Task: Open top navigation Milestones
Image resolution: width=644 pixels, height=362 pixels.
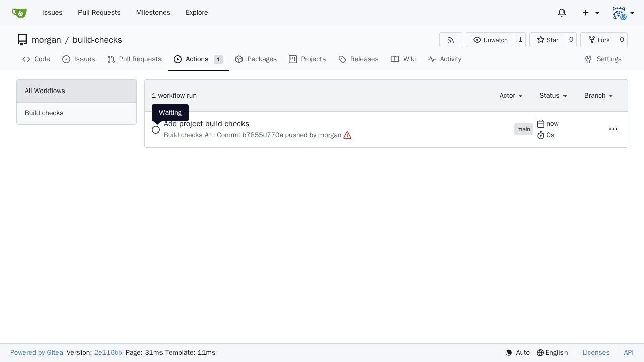Action: coord(153,13)
